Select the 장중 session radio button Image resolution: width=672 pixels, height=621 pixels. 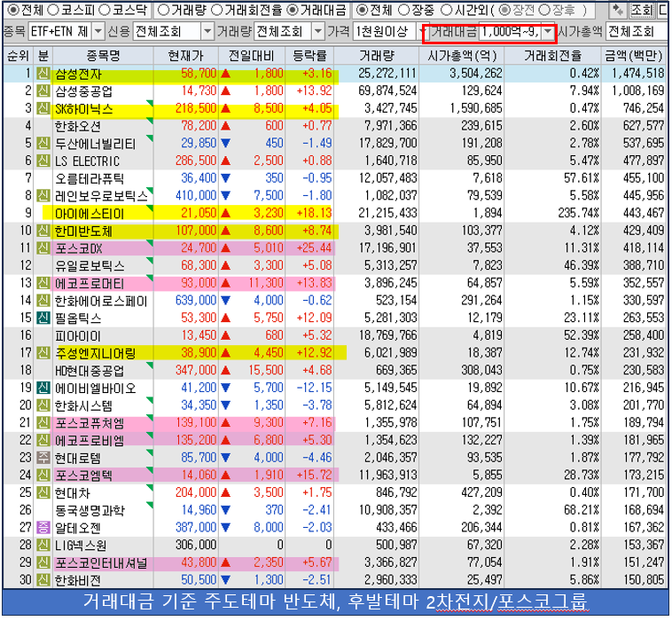click(x=403, y=10)
